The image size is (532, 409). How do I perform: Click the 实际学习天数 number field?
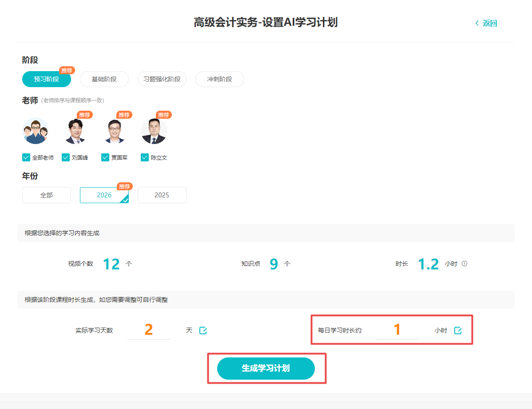click(x=149, y=330)
